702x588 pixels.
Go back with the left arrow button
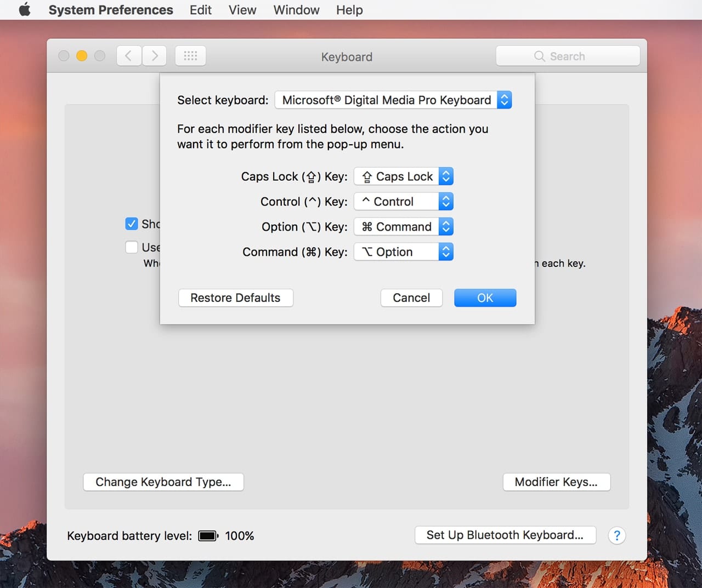tap(129, 56)
